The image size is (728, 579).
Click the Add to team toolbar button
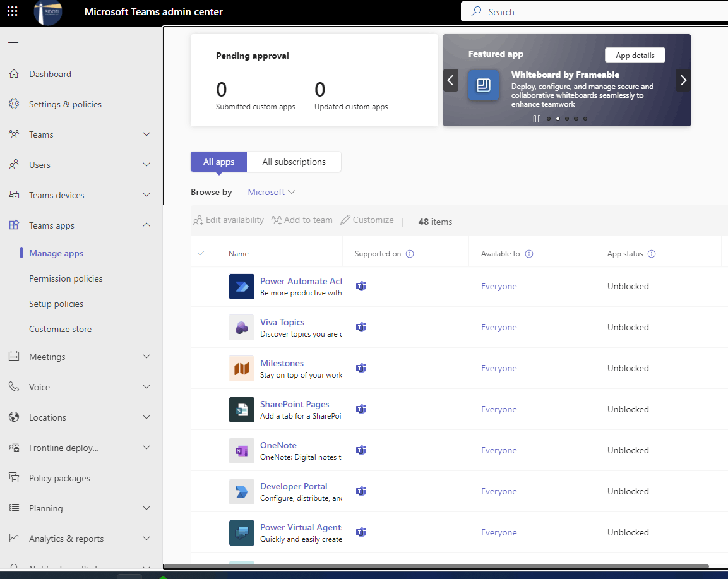302,220
